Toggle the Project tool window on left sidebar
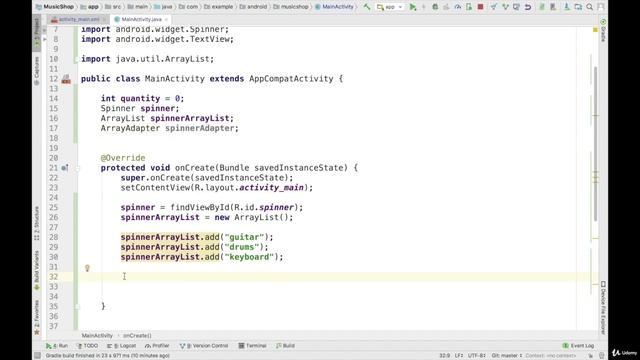 coord(37,32)
